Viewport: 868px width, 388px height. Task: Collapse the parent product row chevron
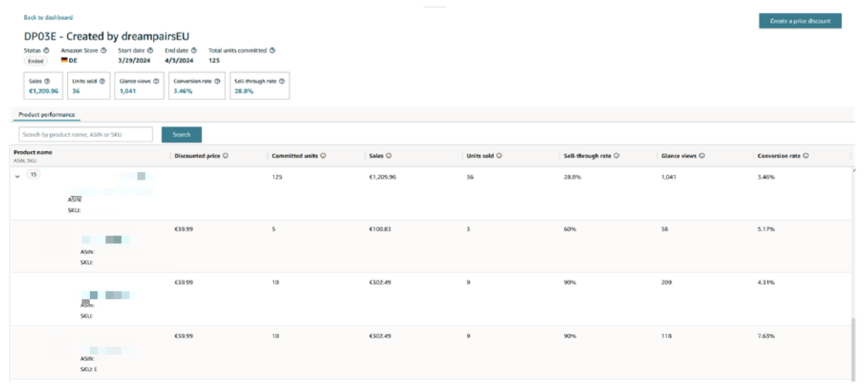pos(17,176)
